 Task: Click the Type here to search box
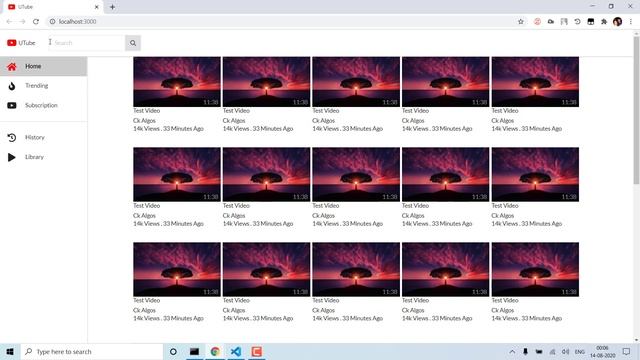pyautogui.click(x=91, y=351)
